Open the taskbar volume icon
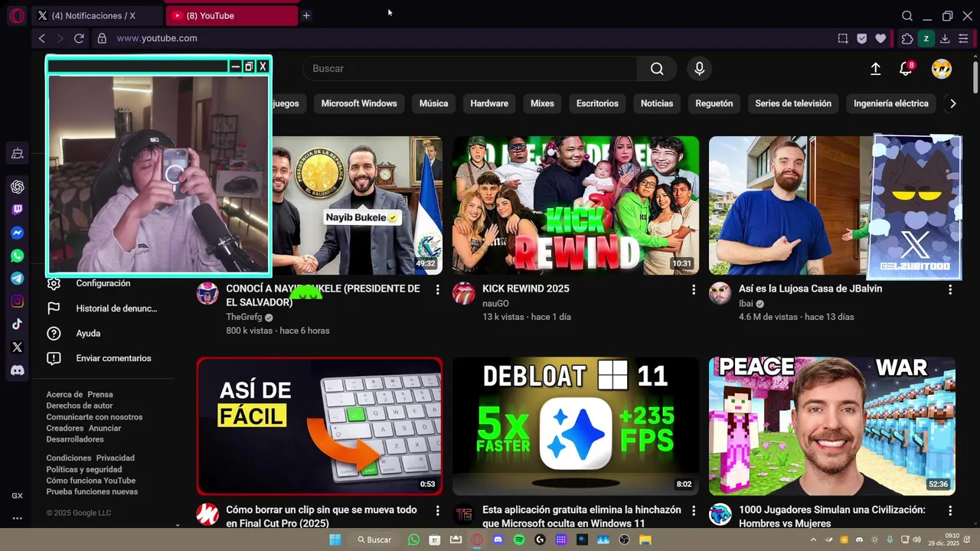This screenshot has height=551, width=980. (917, 540)
